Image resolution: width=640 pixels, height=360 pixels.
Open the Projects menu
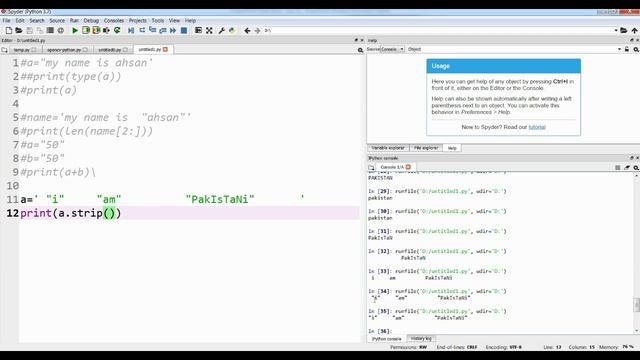click(x=138, y=20)
